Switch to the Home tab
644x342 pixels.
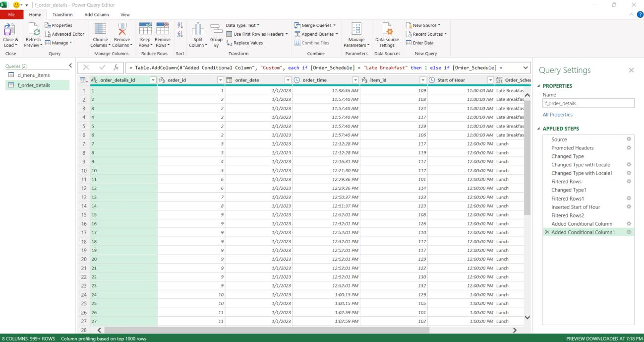click(34, 15)
